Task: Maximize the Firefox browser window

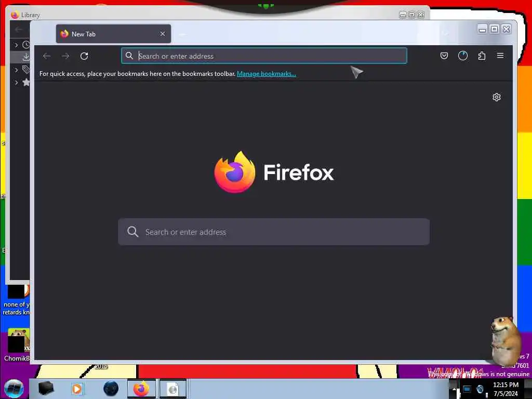Action: (495, 30)
